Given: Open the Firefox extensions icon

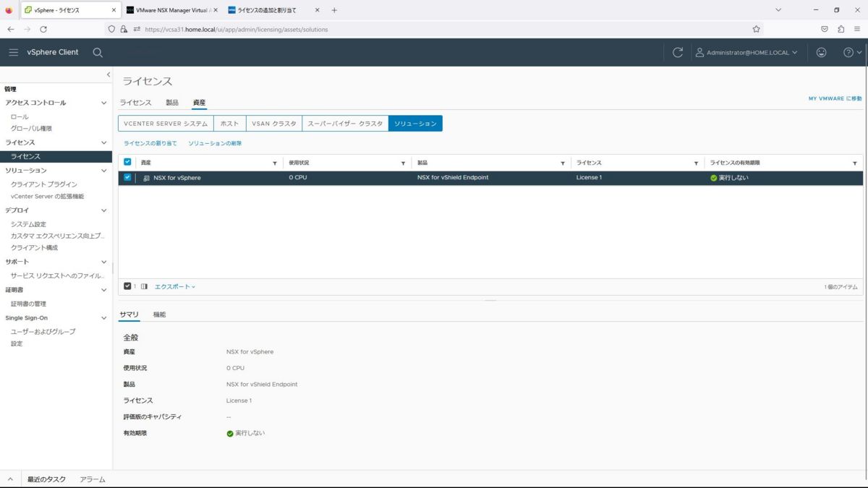Looking at the screenshot, I should tap(841, 29).
